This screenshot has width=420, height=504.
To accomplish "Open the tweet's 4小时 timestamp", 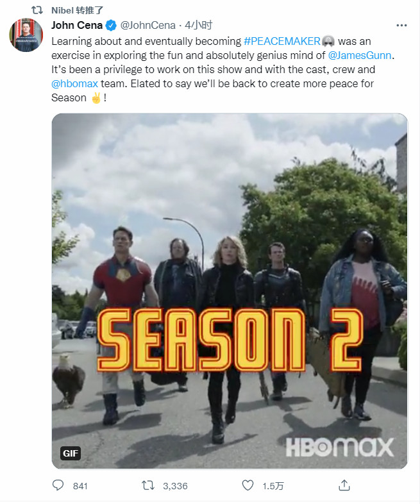I will coord(198,26).
